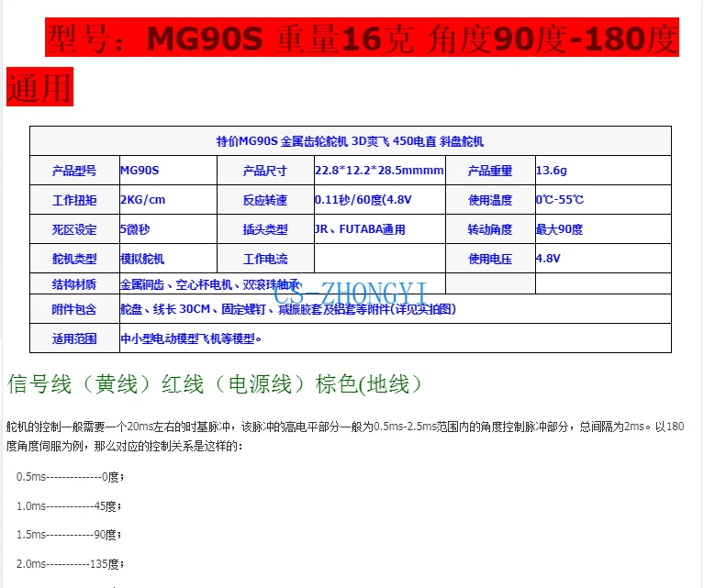Click the paragraph starting 舵机的控制一般需要
The height and width of the screenshot is (588, 704).
[345, 437]
